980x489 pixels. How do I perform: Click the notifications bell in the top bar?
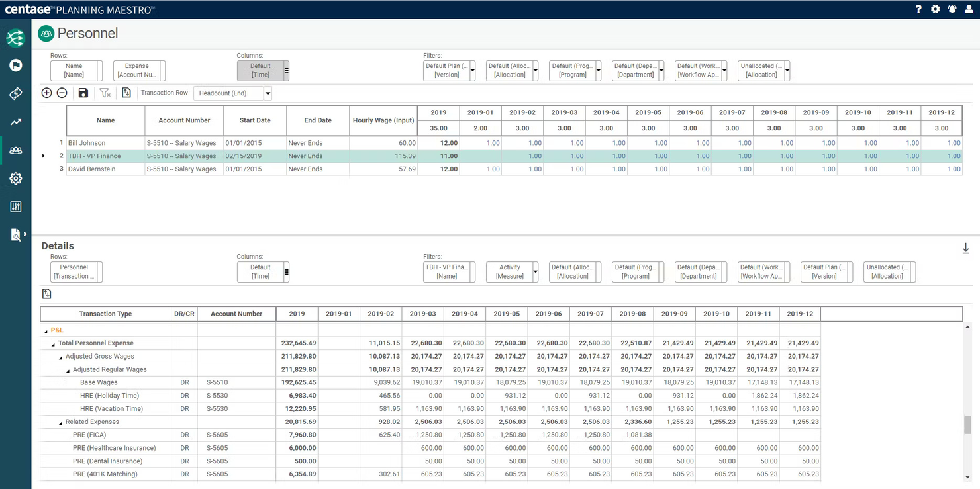tap(952, 9)
